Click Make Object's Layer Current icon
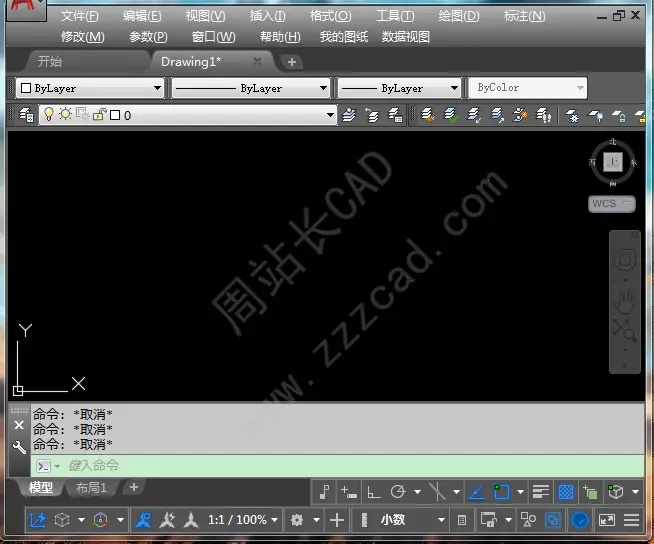 point(349,115)
